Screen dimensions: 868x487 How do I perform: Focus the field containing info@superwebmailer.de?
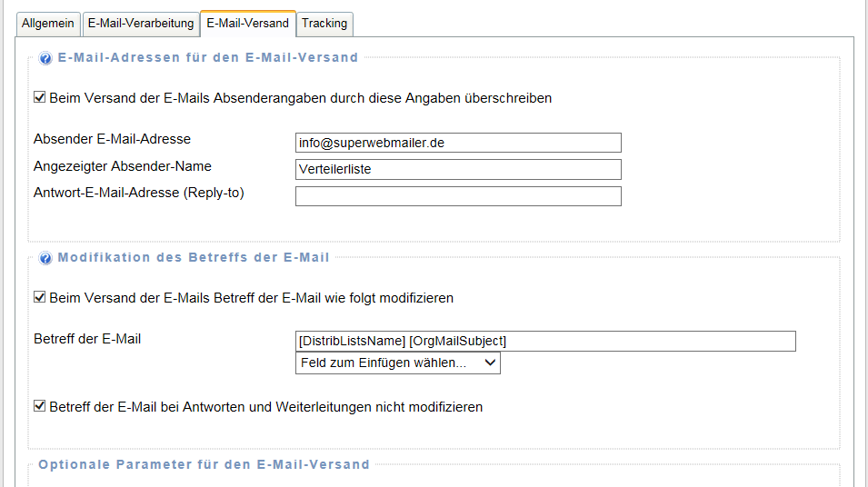tap(458, 143)
